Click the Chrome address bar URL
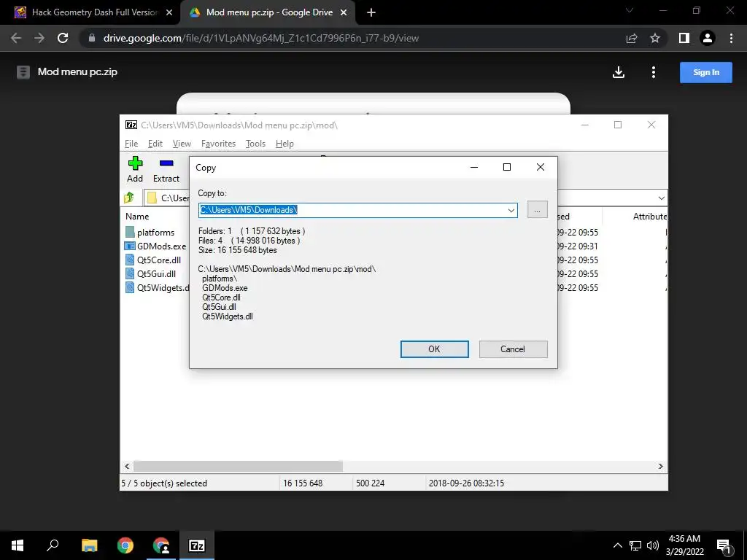This screenshot has width=747, height=560. 261,38
